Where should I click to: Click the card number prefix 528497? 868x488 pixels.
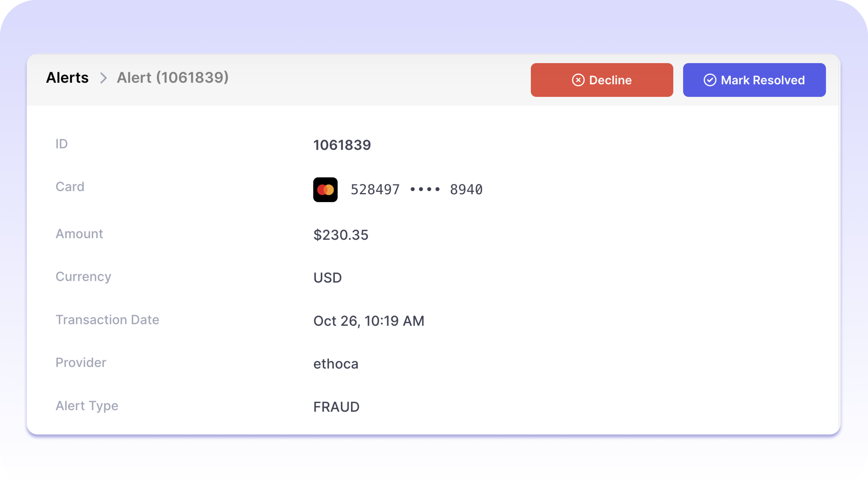point(375,190)
